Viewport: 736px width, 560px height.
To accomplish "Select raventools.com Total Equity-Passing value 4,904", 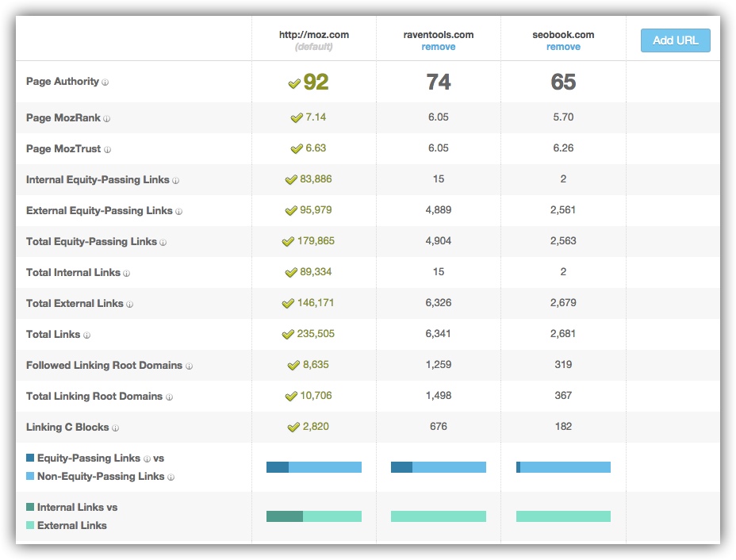I will 439,241.
